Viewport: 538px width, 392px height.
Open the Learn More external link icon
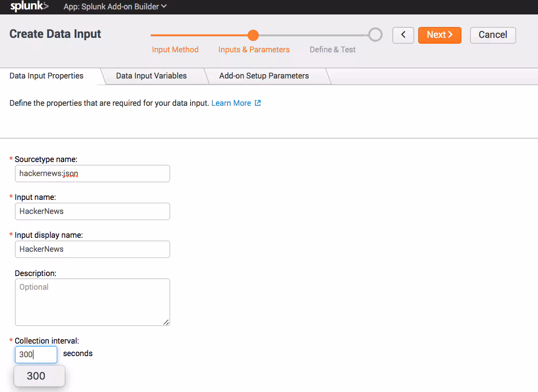[257, 103]
